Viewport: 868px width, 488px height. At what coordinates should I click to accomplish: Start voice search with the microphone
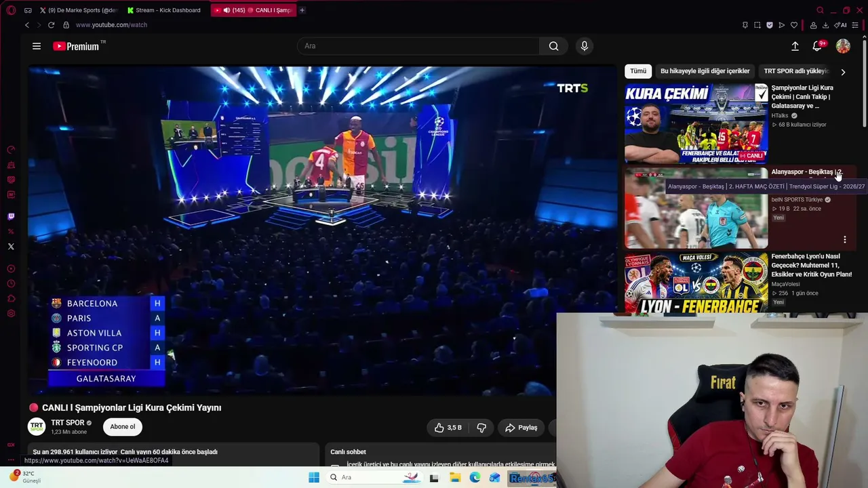pos(585,46)
